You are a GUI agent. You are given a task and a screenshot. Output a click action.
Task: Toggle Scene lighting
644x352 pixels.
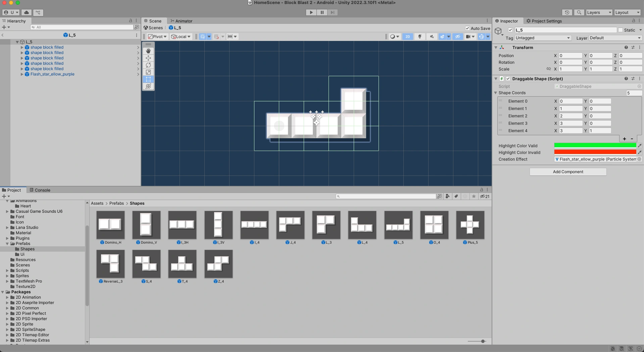point(419,37)
